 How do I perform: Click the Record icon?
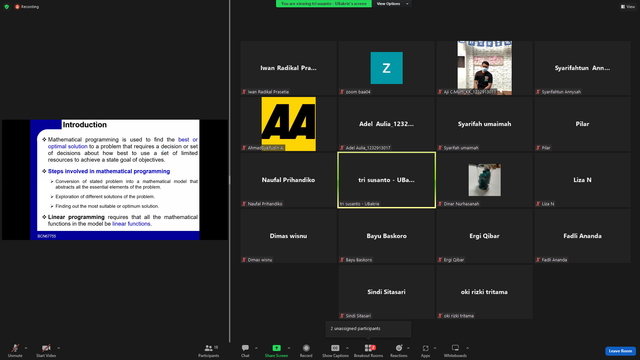tap(306, 348)
